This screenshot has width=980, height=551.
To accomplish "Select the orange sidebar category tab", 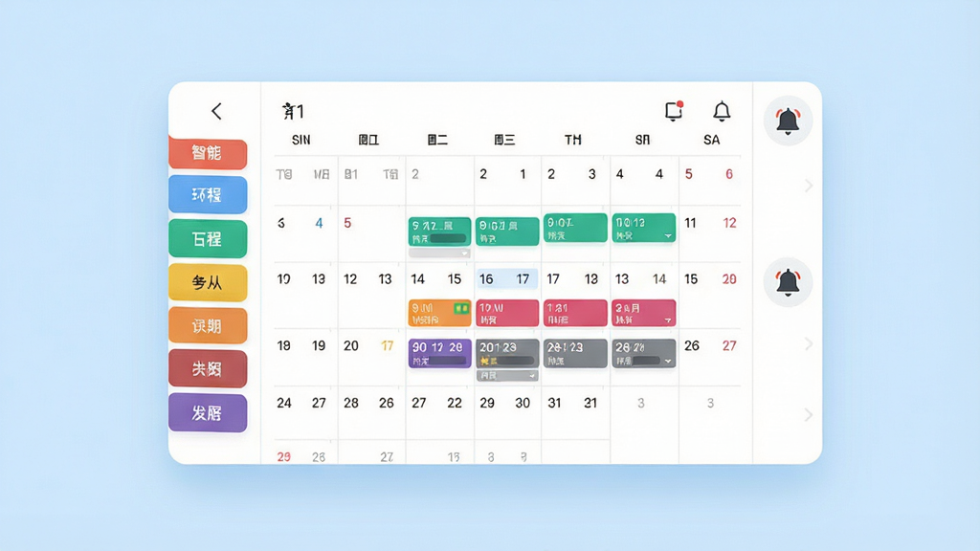I will pos(208,325).
